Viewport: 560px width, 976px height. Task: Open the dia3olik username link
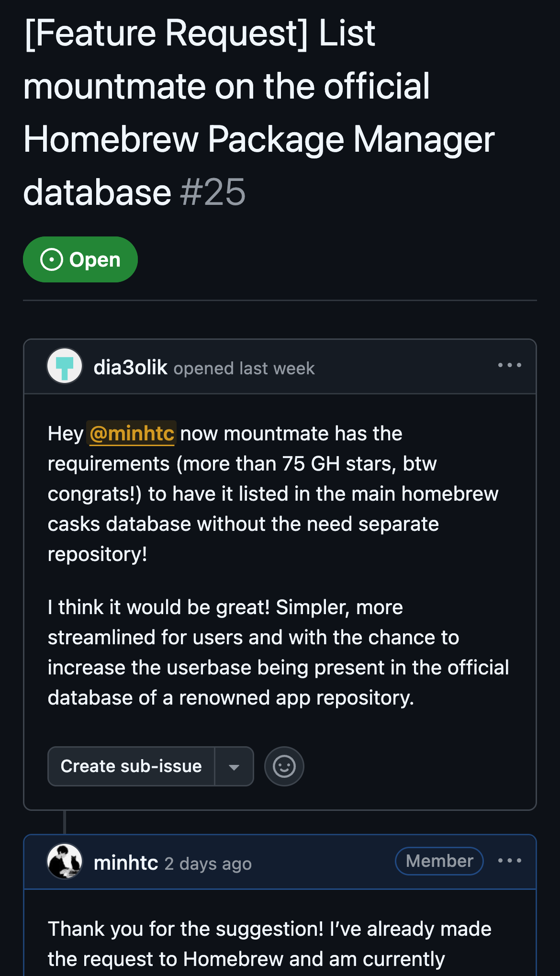[x=130, y=368]
